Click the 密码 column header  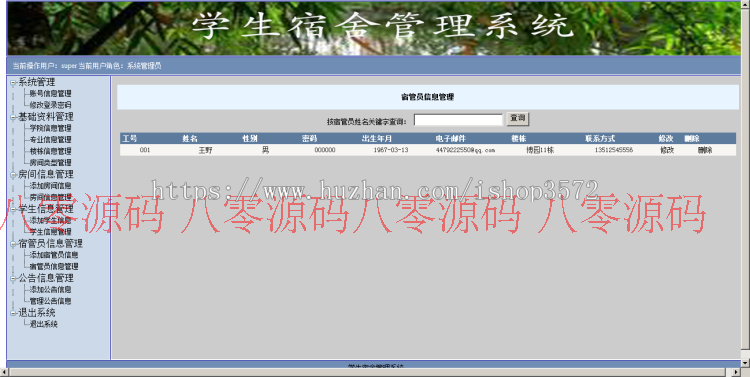[309, 139]
